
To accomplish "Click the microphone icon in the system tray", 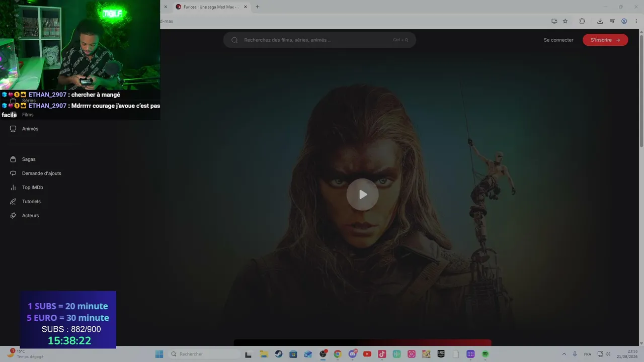I will tap(575, 354).
